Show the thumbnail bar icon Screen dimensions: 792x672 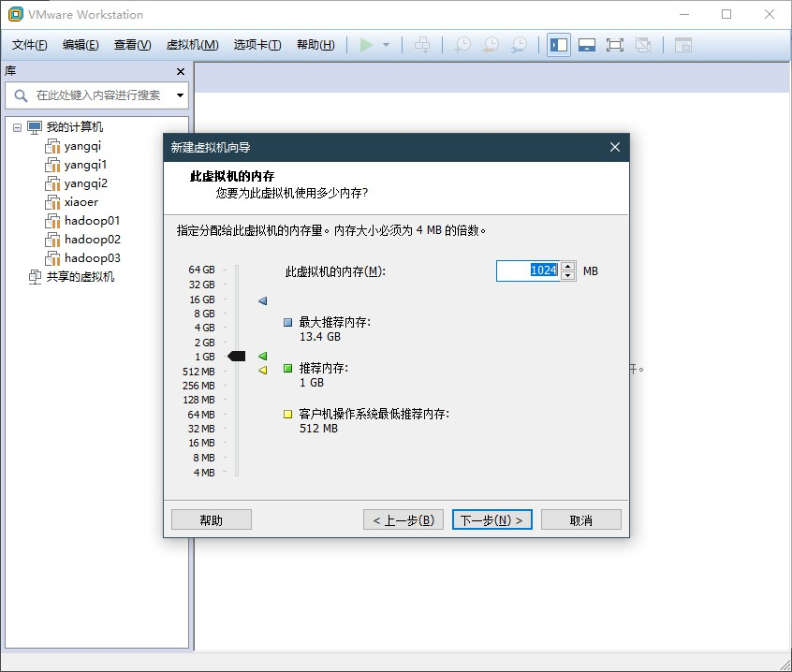tap(587, 43)
